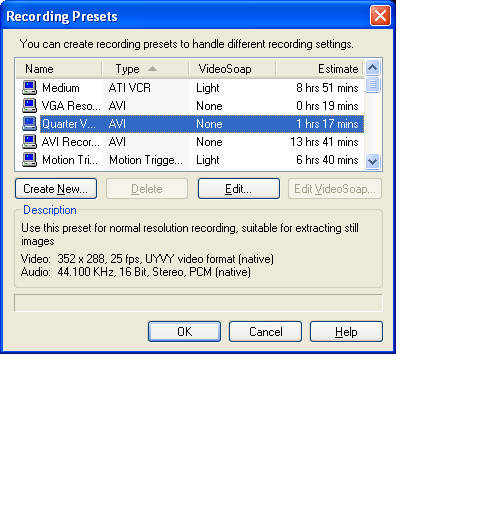The height and width of the screenshot is (513, 492).
Task: Click the Light VideoSoap cell in Medium row
Action: 208,88
